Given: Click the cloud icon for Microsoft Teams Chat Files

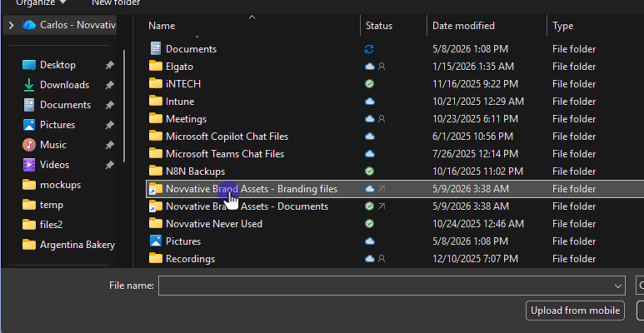Looking at the screenshot, I should tap(370, 154).
